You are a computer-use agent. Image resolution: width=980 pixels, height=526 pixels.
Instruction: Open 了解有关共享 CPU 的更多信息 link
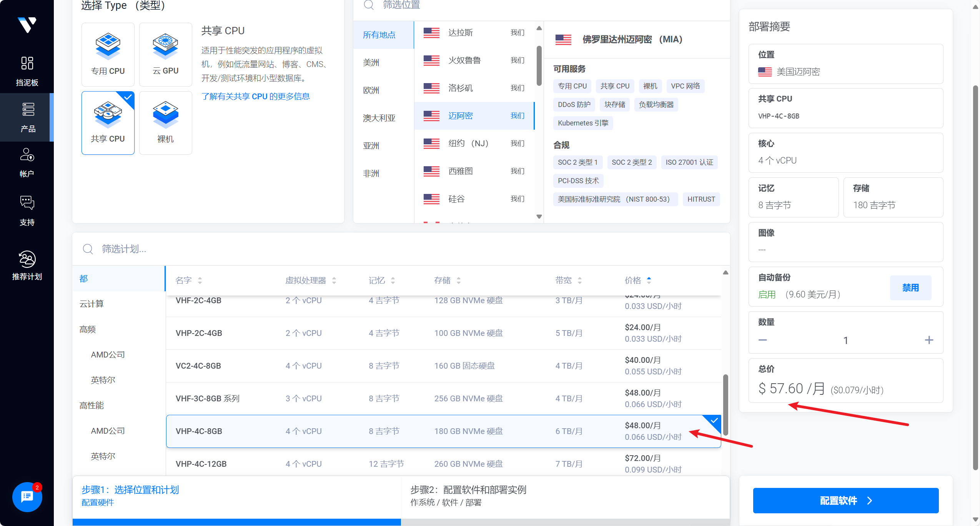click(256, 96)
